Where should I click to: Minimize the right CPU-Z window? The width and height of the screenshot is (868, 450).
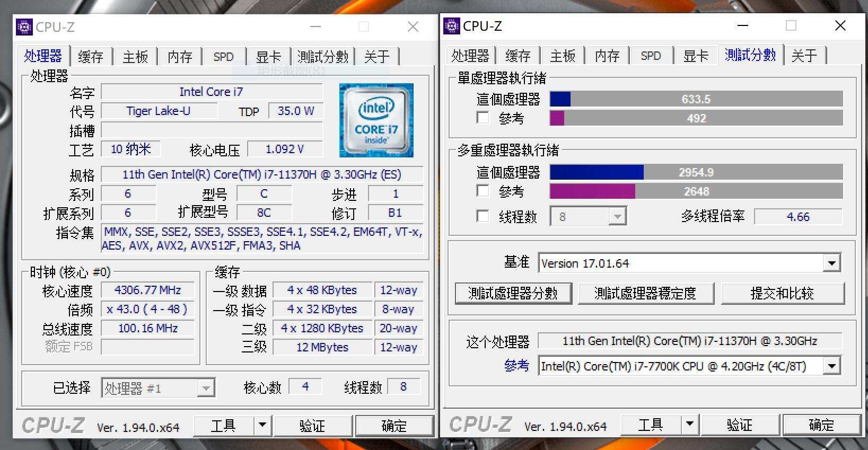point(743,25)
